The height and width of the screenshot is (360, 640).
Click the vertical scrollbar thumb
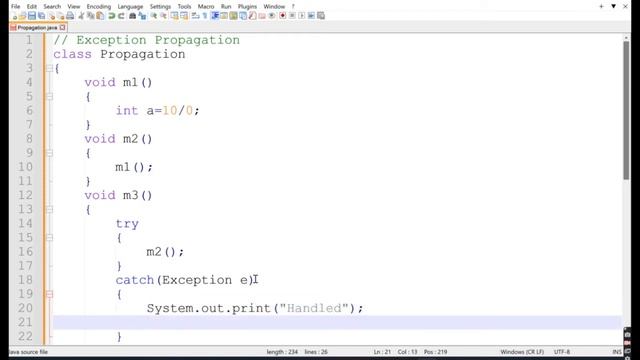tap(626, 110)
